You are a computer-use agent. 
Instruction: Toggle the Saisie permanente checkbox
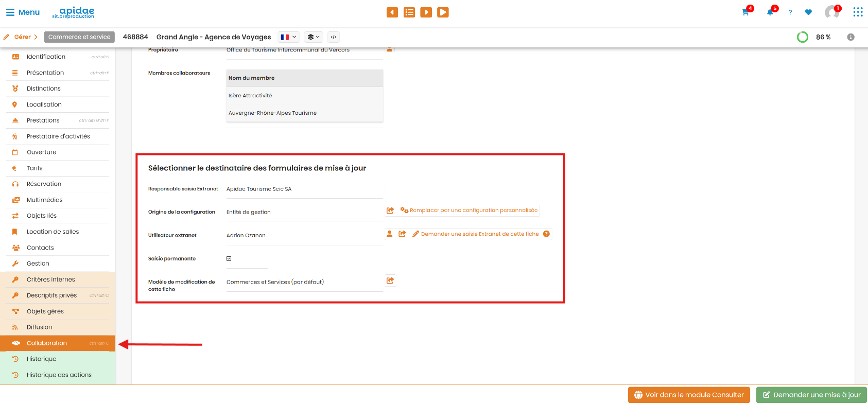point(229,259)
